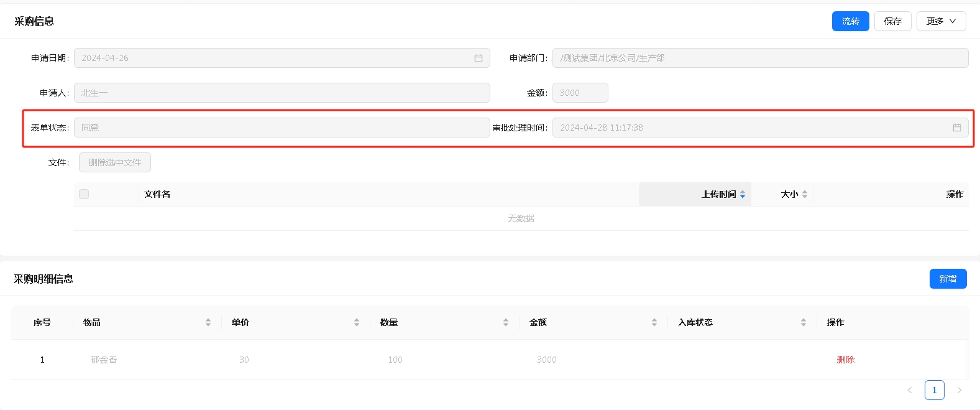
Task: Click the red 删除 link for row 1
Action: pos(845,360)
